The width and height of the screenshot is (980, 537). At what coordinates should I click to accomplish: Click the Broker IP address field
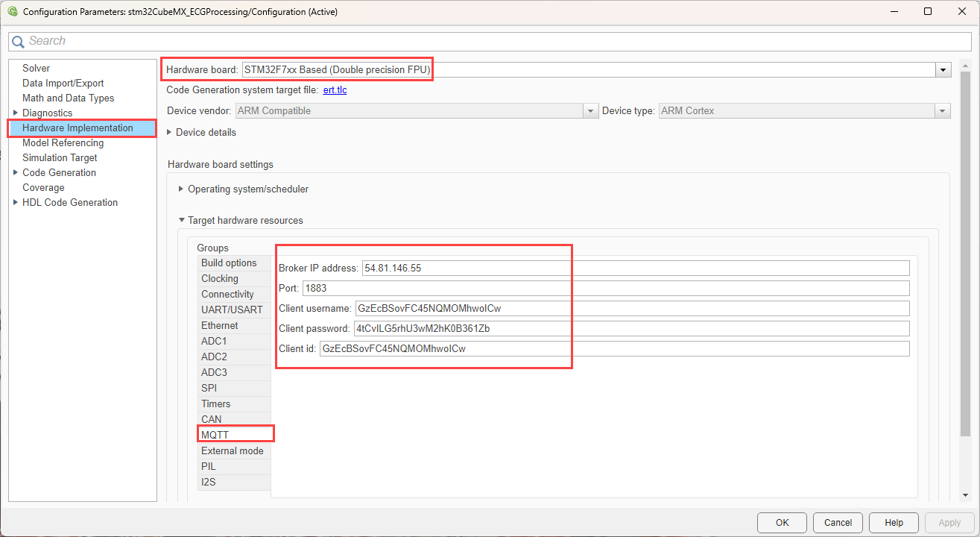(x=635, y=268)
